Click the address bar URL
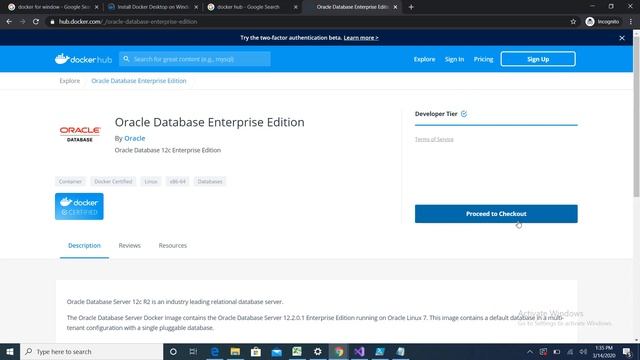 (128, 22)
